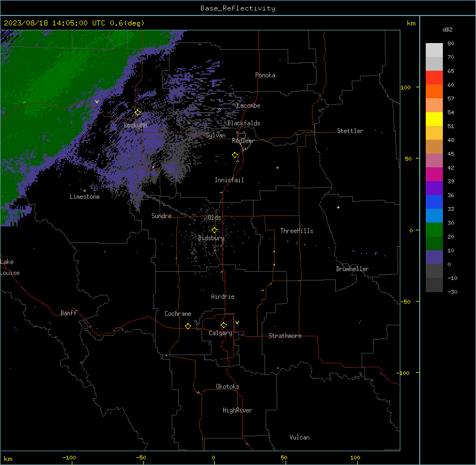476x465 pixels.
Task: Click the yellow V marker in green echo
Action: (x=97, y=102)
